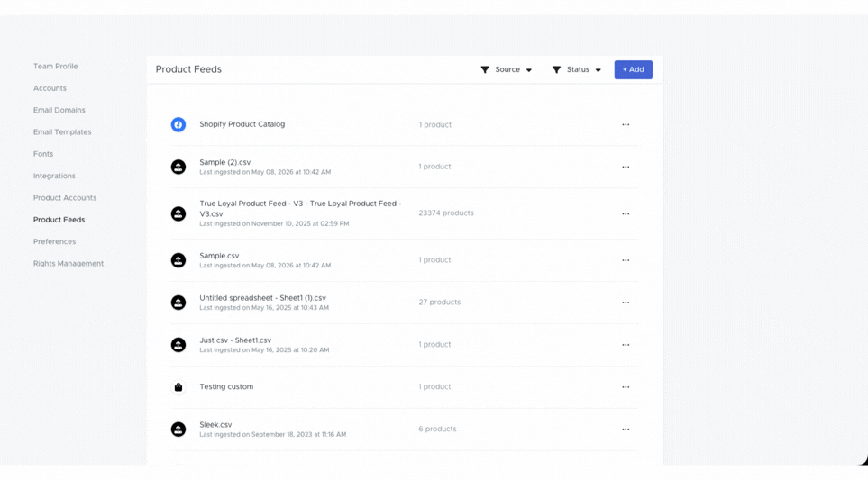This screenshot has width=868, height=480.
Task: Open Email Templates in the sidebar
Action: click(x=62, y=132)
